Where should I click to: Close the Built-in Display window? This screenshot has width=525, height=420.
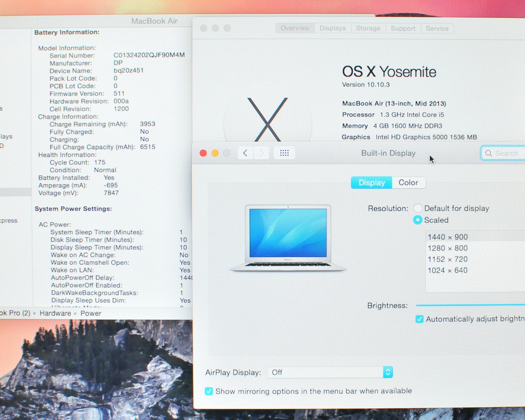203,153
